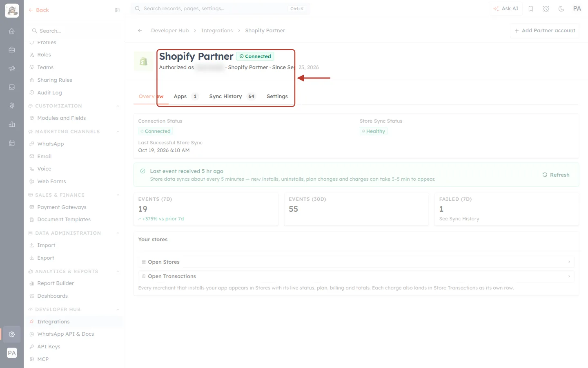588x368 pixels.
Task: Click the global search records field
Action: 220,9
